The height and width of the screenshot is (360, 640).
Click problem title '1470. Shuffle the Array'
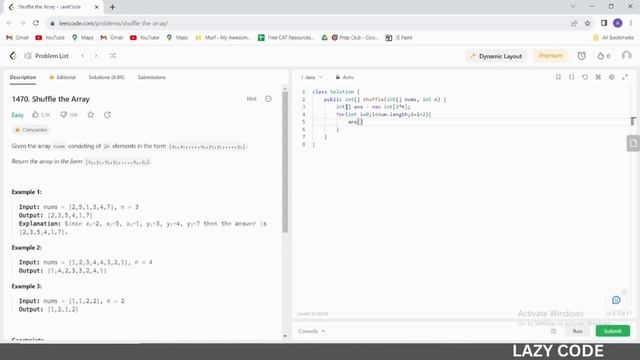[51, 99]
